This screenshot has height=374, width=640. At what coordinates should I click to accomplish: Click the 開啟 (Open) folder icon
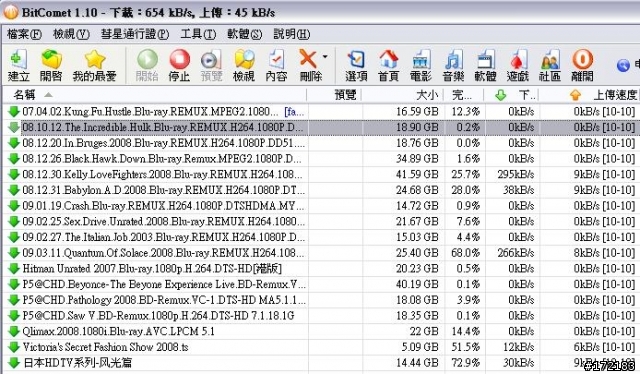tap(51, 65)
